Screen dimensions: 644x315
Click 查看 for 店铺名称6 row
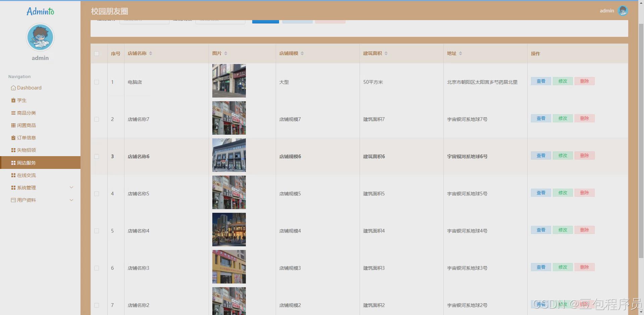coord(541,155)
